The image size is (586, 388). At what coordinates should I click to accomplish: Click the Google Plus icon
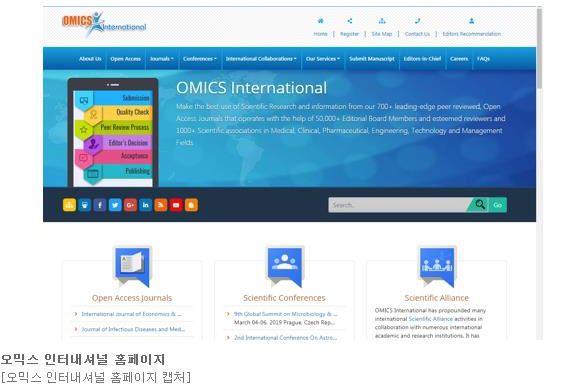pos(130,205)
